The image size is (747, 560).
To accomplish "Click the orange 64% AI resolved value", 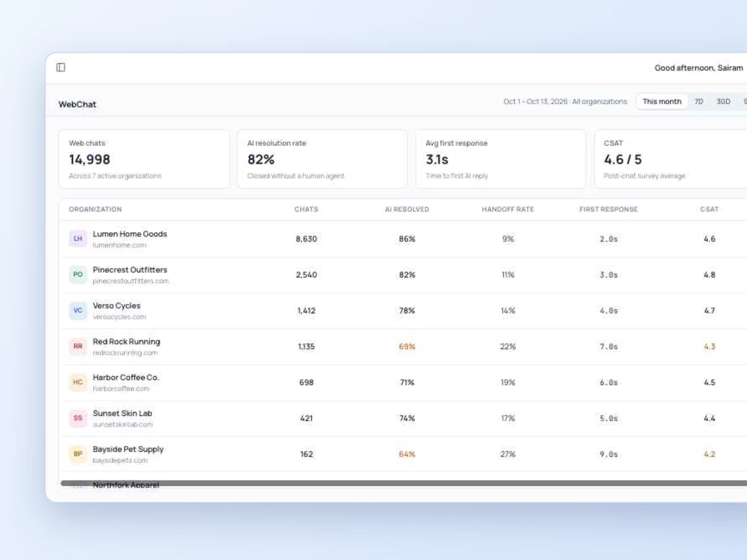I will [x=407, y=454].
